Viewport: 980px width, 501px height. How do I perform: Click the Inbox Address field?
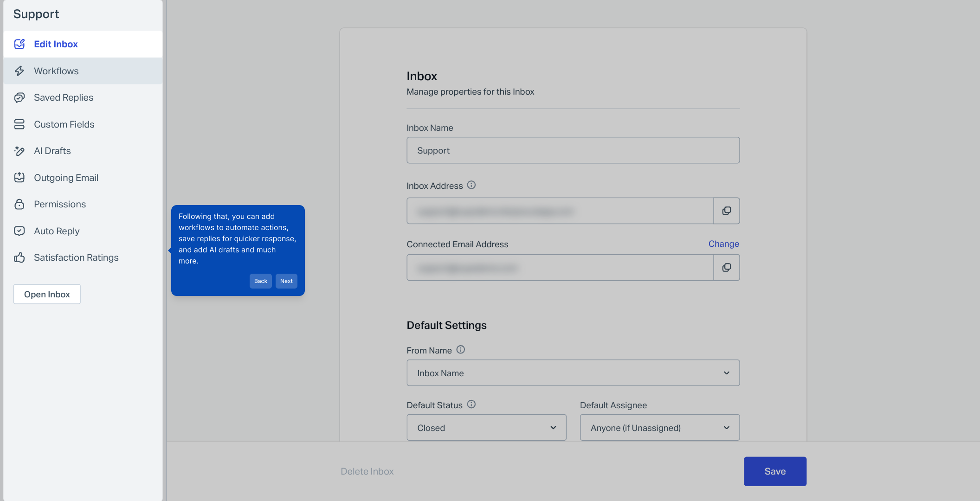(560, 211)
